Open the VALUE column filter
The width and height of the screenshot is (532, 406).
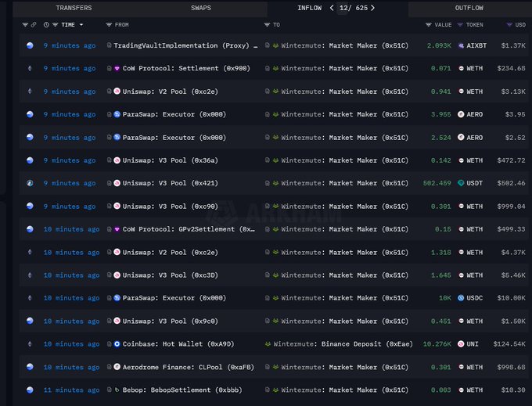[429, 25]
